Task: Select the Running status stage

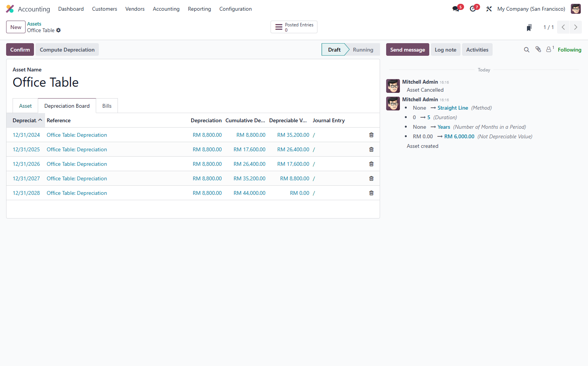Action: pos(363,50)
